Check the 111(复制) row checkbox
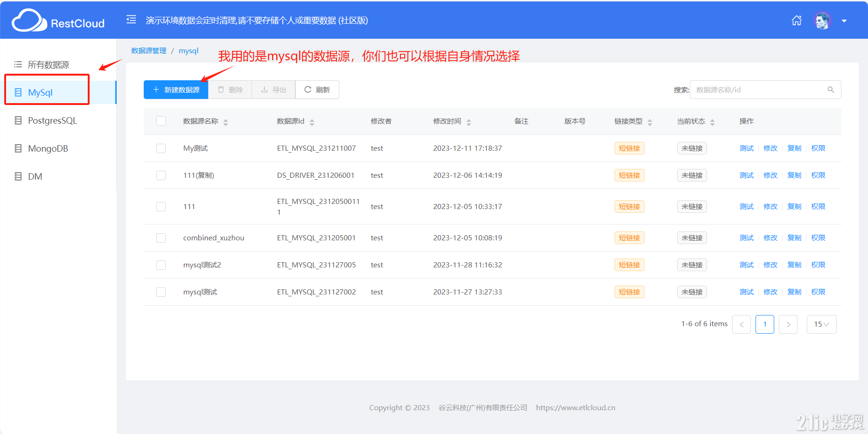The height and width of the screenshot is (434, 868). [x=161, y=175]
